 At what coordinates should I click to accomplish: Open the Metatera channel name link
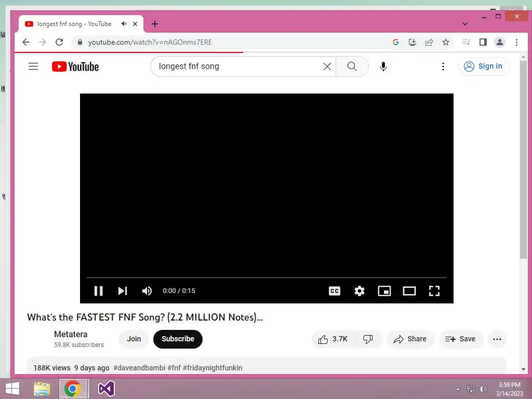[x=71, y=334]
